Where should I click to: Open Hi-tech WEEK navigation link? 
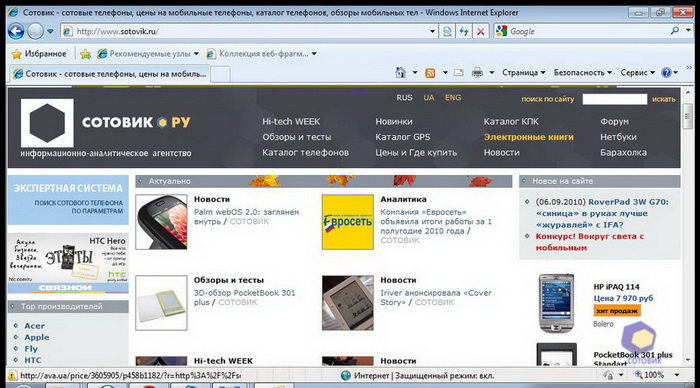coord(291,121)
